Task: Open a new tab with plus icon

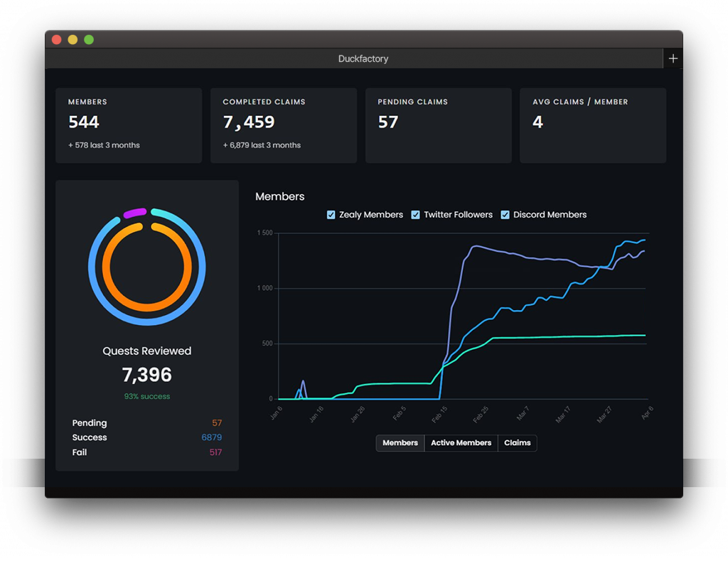Action: click(673, 59)
